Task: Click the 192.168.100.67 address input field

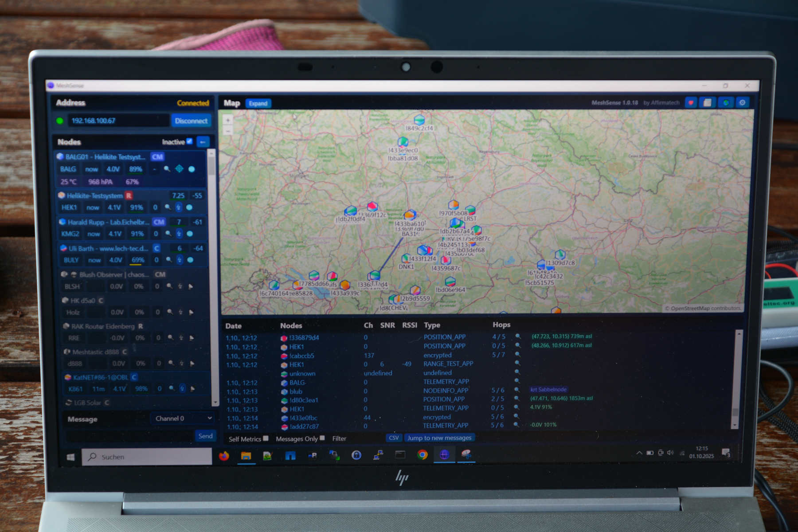Action: (x=117, y=121)
